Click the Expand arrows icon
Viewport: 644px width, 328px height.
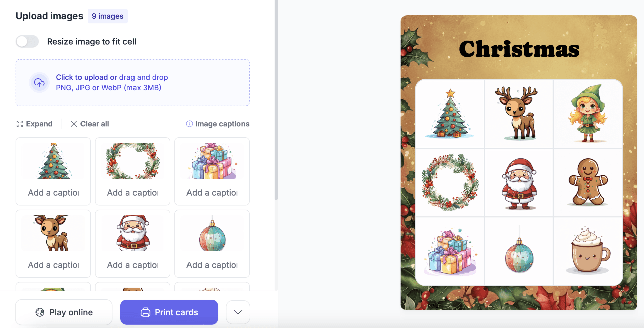coord(20,124)
